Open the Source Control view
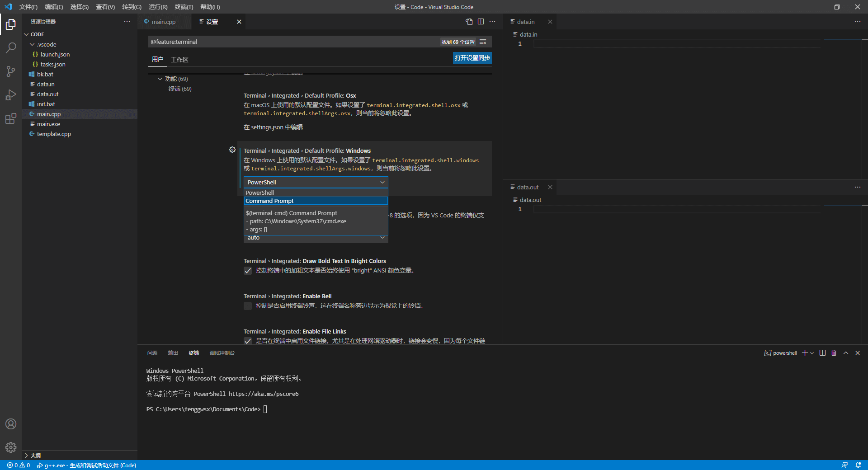Viewport: 868px width, 470px height. [11, 71]
